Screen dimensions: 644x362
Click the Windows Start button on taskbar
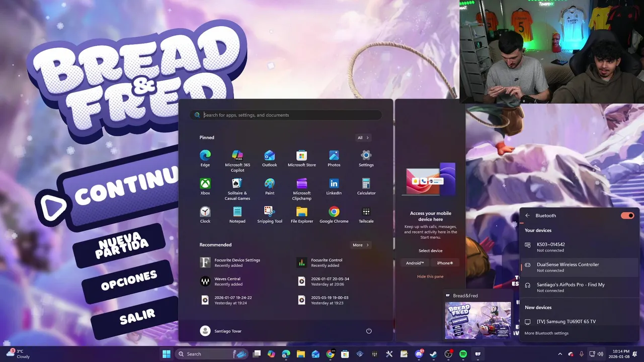coord(167,354)
